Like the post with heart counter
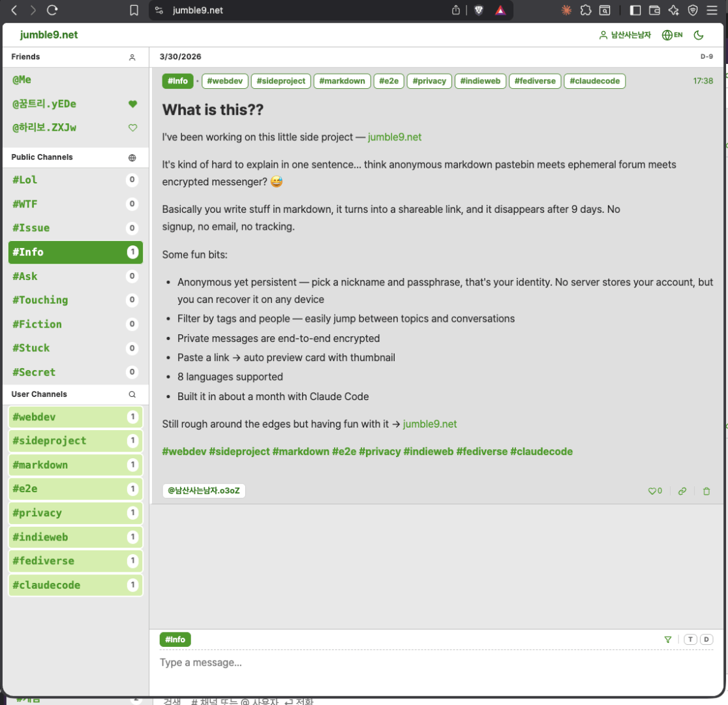Image resolution: width=728 pixels, height=705 pixels. [x=654, y=492]
